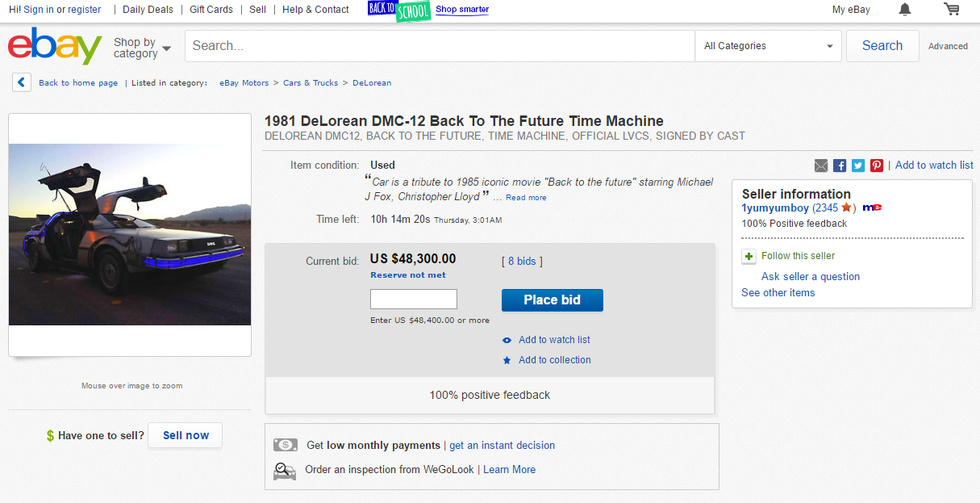The image size is (980, 503).
Task: Click the blue back arrow icon
Action: click(22, 82)
